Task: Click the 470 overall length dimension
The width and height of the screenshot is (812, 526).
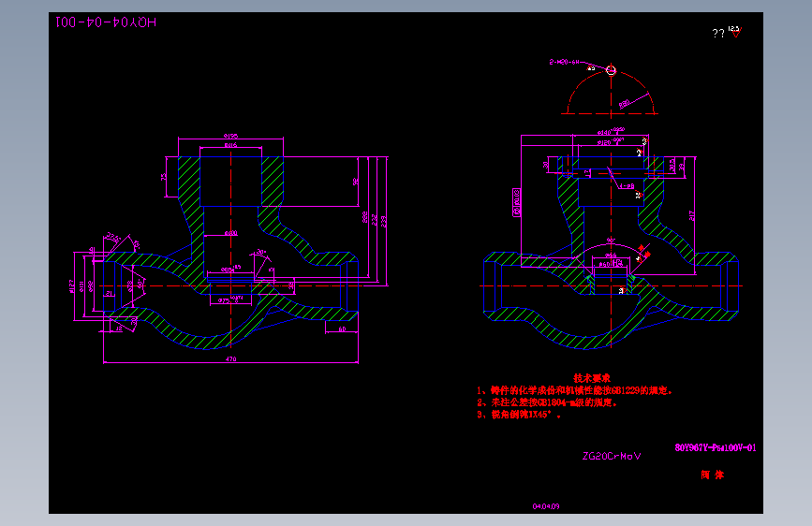Action: (x=231, y=358)
